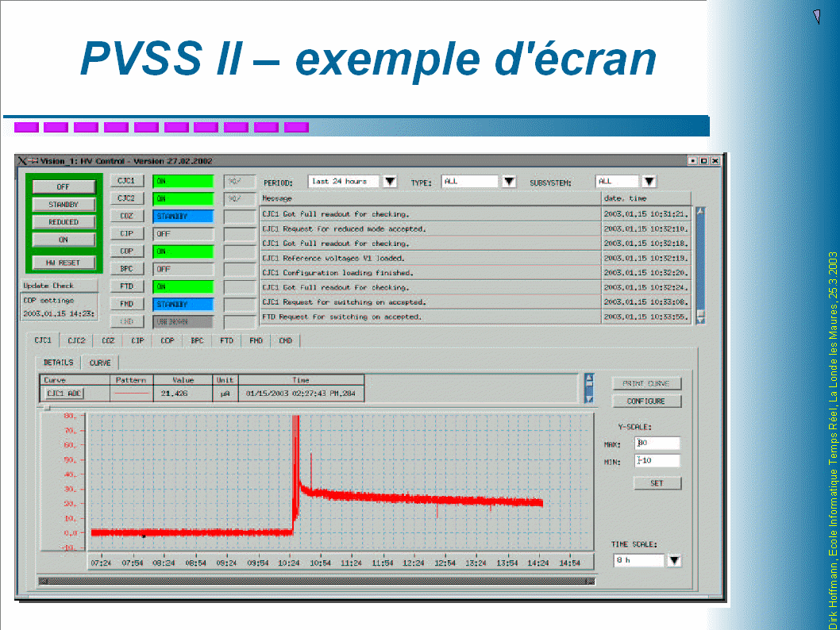This screenshot has height=630, width=840.
Task: Switch to the CIP tab
Action: click(137, 340)
